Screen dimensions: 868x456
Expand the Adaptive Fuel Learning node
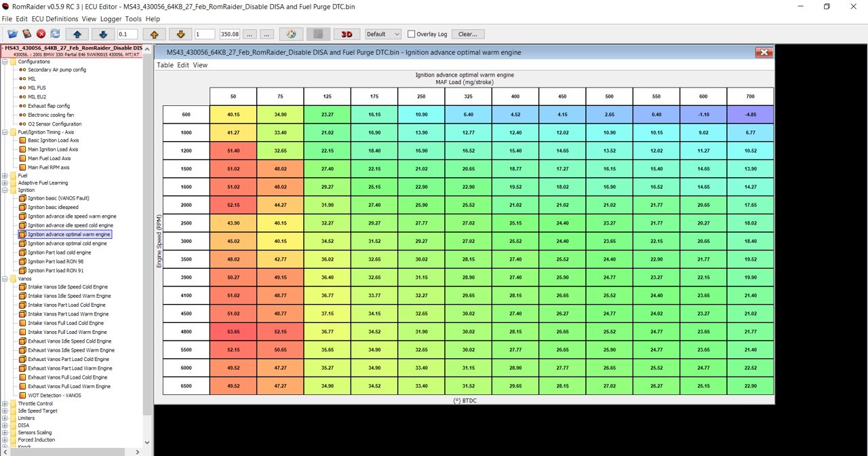[5, 183]
